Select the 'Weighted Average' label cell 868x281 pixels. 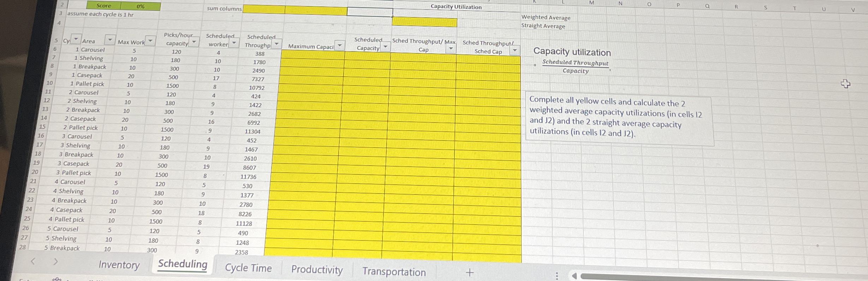click(546, 18)
